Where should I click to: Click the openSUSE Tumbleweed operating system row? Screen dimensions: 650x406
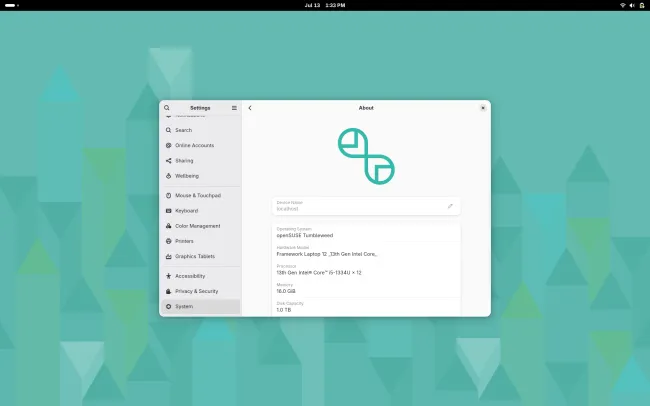coord(366,233)
